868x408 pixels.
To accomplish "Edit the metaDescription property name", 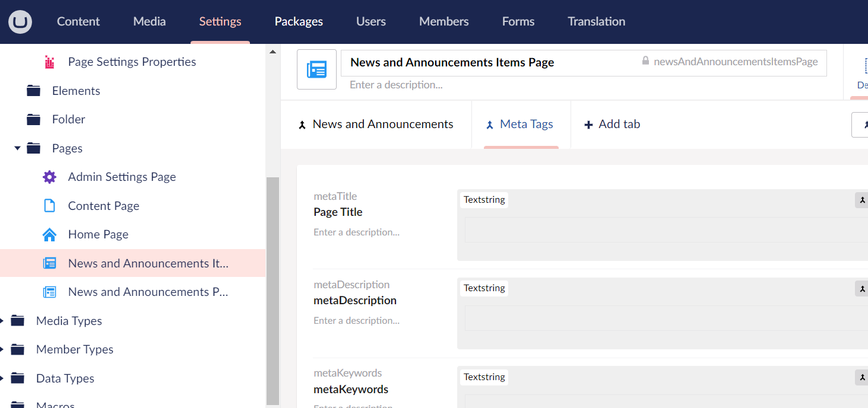I will tap(355, 301).
